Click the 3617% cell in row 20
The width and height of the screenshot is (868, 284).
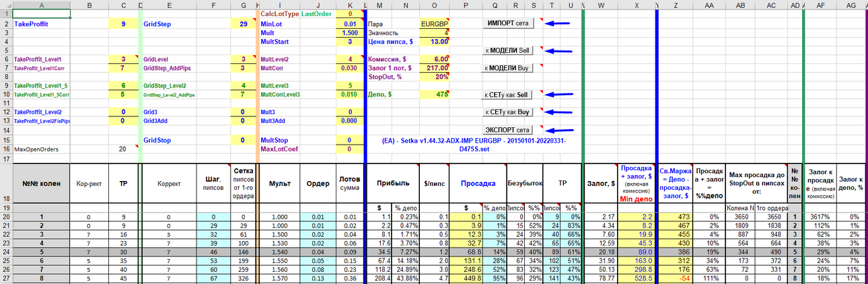[820, 216]
